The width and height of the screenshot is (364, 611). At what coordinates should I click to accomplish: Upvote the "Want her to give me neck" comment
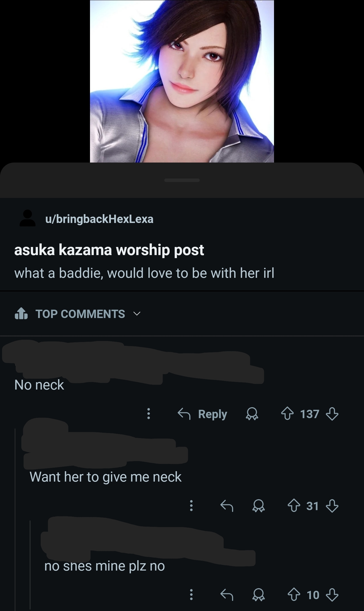point(294,506)
